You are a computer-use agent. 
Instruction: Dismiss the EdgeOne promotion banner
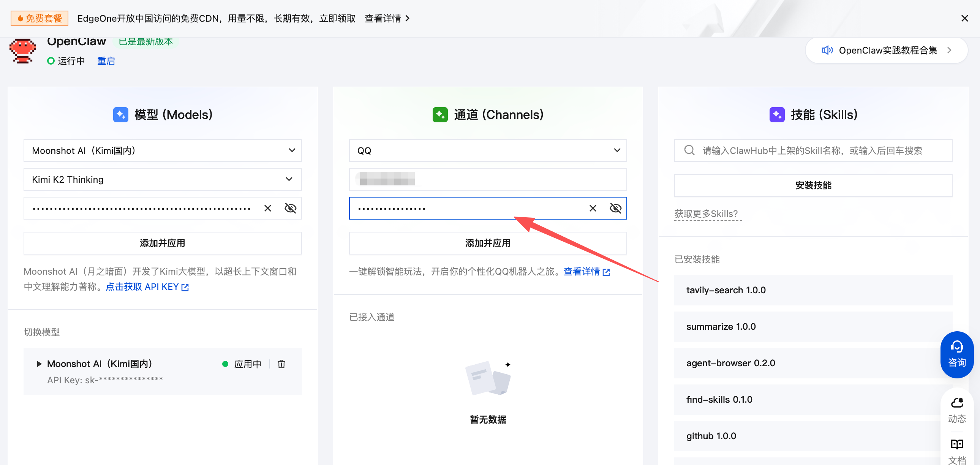click(964, 18)
